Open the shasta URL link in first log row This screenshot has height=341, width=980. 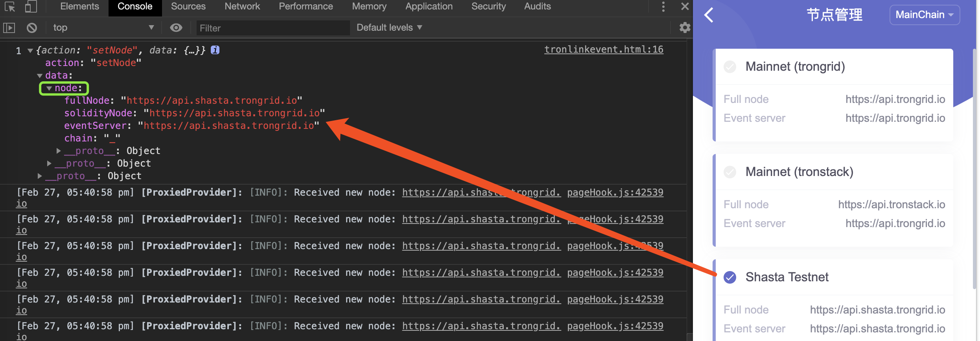(x=481, y=192)
